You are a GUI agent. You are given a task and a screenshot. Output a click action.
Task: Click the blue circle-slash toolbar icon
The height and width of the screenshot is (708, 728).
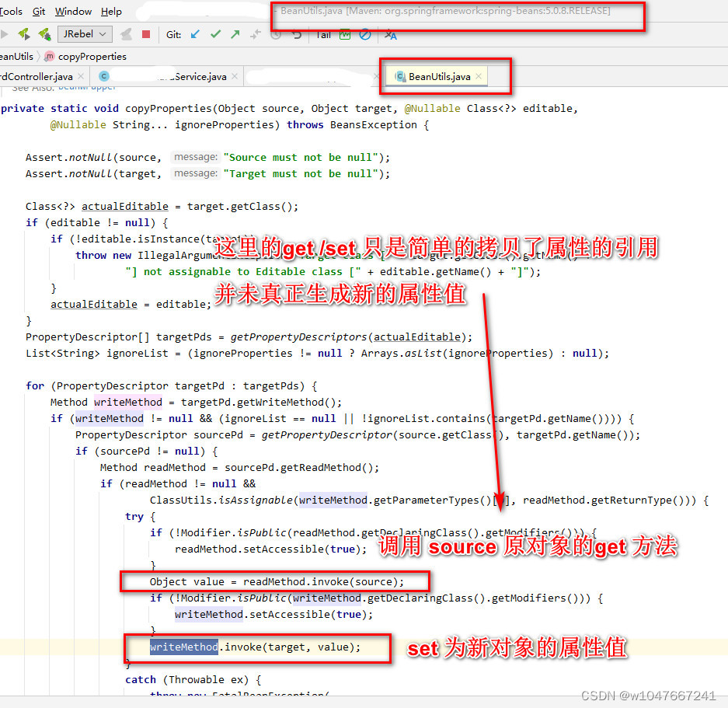click(365, 35)
